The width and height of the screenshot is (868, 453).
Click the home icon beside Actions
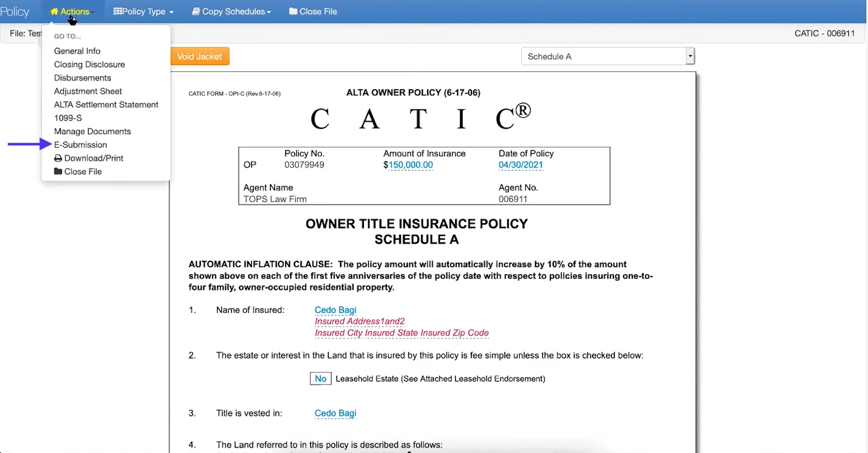54,11
